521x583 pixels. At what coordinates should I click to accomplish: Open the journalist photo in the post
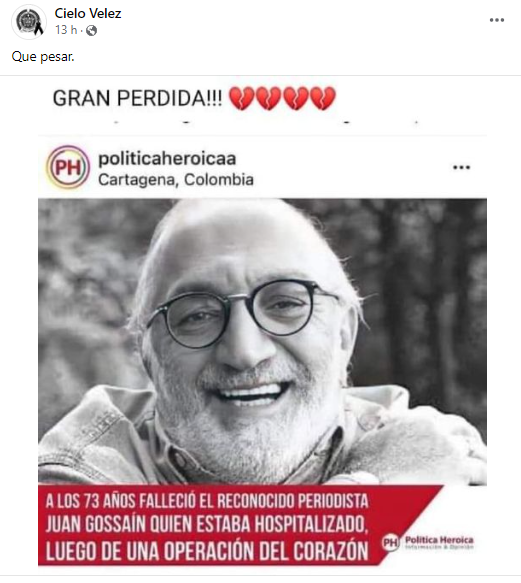click(x=262, y=341)
